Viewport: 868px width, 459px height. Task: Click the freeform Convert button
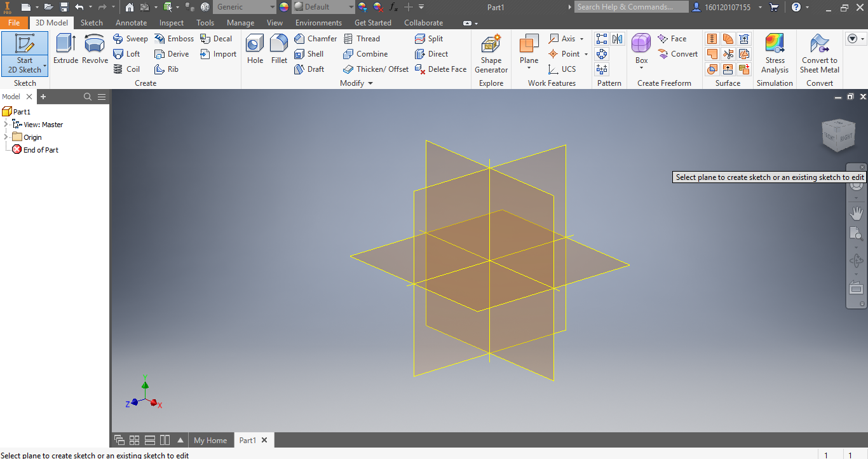click(x=678, y=54)
